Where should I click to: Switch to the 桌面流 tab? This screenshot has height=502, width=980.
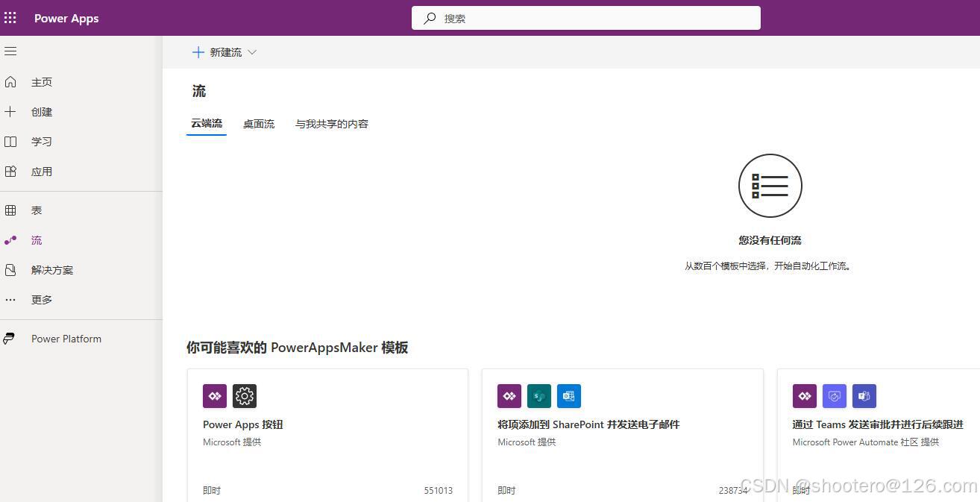(259, 124)
